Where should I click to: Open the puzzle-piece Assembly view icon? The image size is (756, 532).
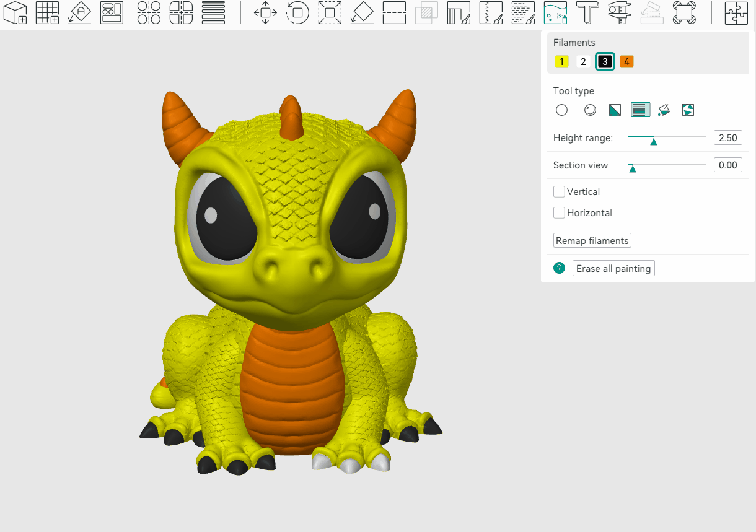click(736, 12)
